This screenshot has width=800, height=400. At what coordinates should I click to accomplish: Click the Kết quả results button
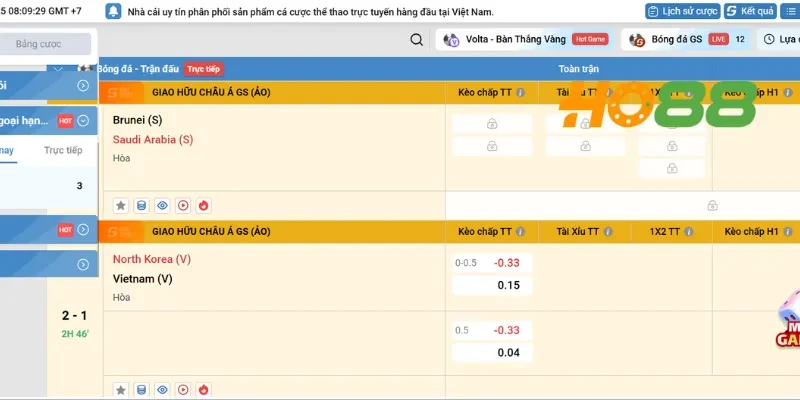click(x=750, y=11)
